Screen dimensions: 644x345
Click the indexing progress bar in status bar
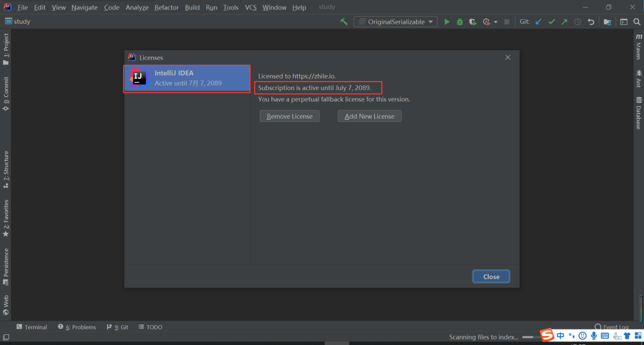[531, 337]
